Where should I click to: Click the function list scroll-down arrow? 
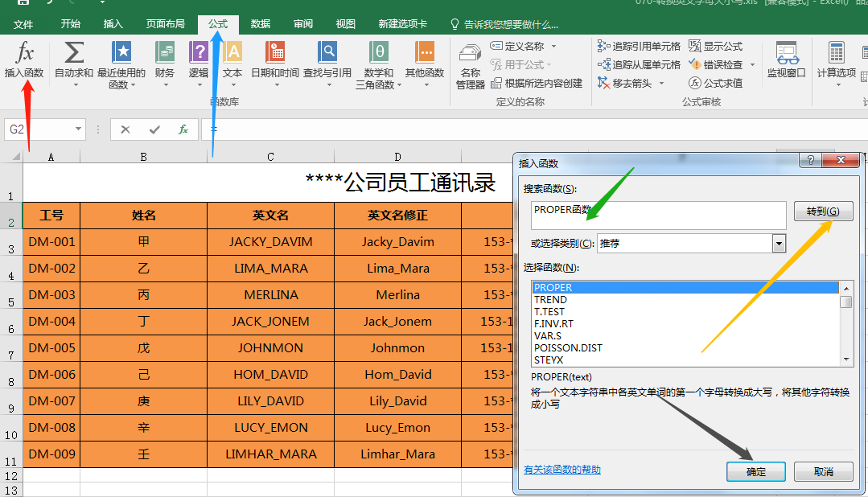(x=845, y=359)
